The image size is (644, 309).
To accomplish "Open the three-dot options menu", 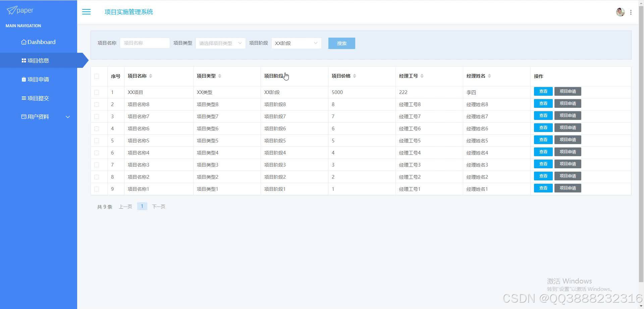I will click(x=631, y=12).
